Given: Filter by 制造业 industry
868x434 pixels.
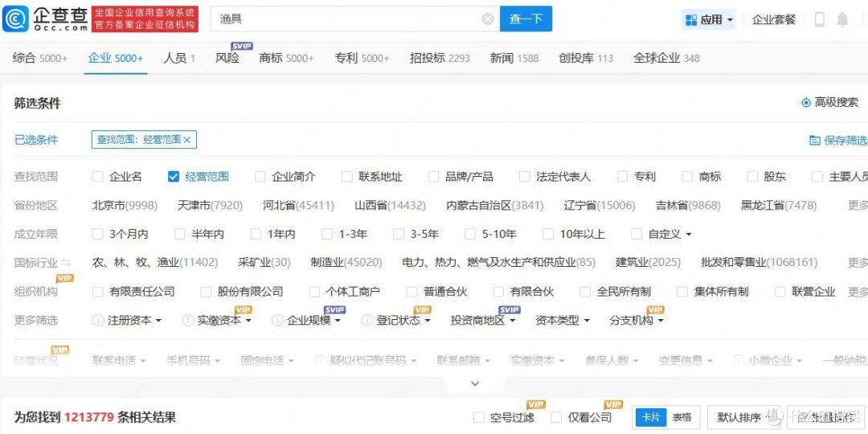Looking at the screenshot, I should click(x=346, y=262).
